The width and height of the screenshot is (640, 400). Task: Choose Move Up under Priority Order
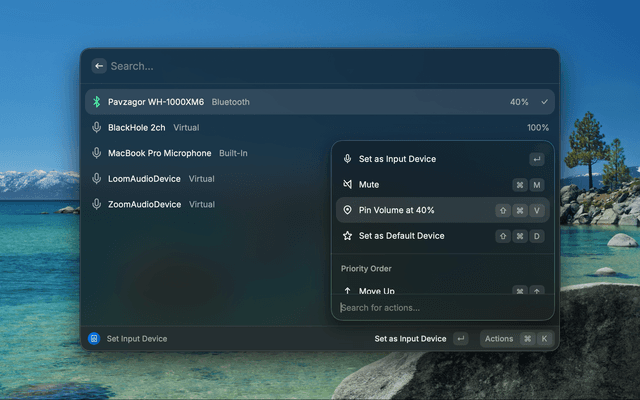tap(376, 290)
